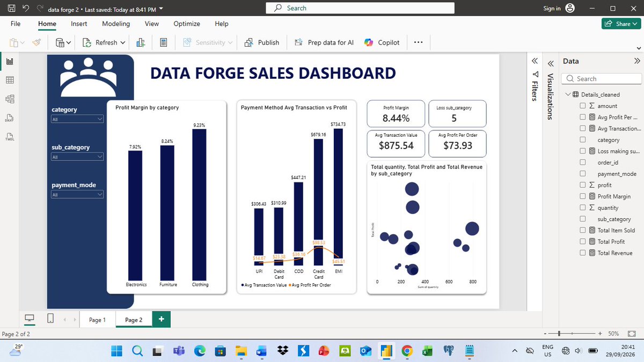Check the profit field checkbox
The width and height of the screenshot is (644, 362).
tap(582, 185)
